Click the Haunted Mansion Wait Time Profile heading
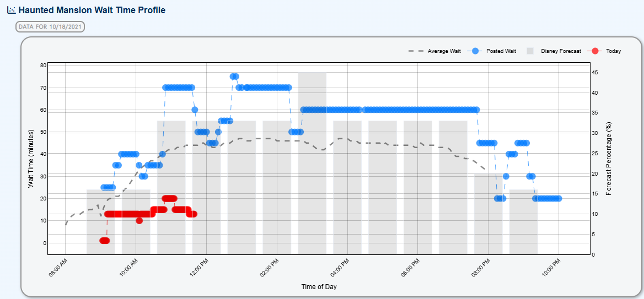644x299 pixels. 92,10
